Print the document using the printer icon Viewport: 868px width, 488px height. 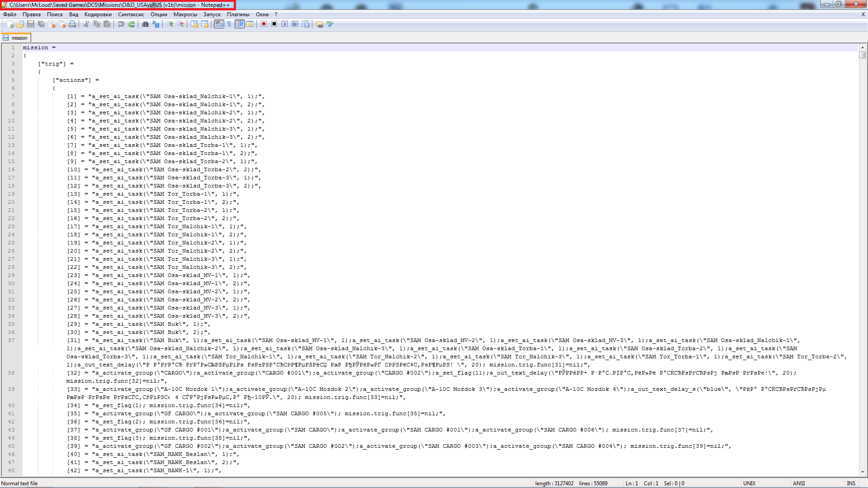tap(72, 24)
